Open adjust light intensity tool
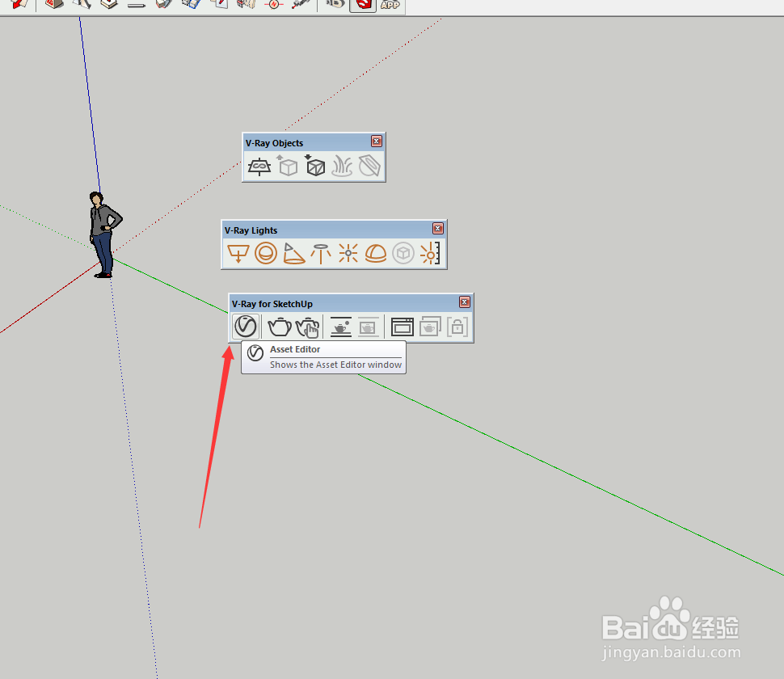The height and width of the screenshot is (679, 784). click(431, 253)
